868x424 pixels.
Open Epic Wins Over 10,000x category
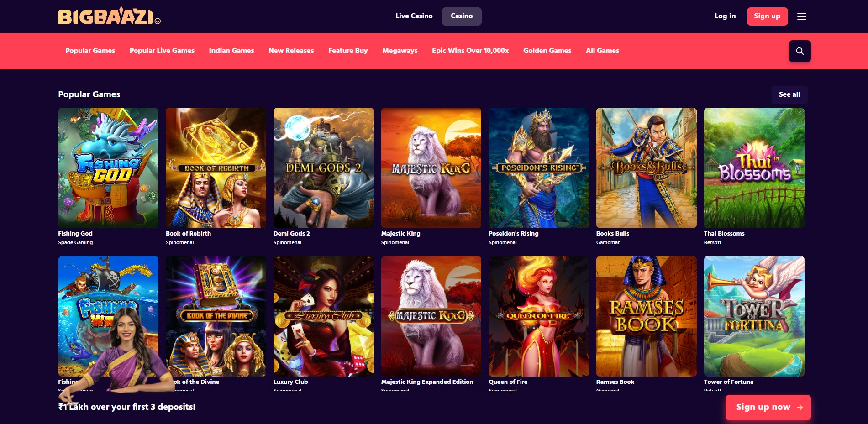pos(470,51)
